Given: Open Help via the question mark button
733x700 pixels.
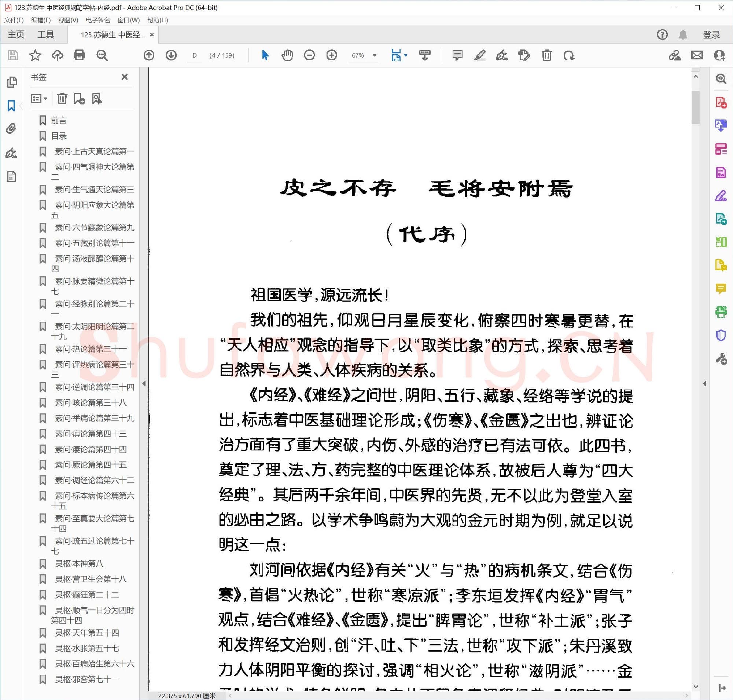Looking at the screenshot, I should click(x=662, y=34).
